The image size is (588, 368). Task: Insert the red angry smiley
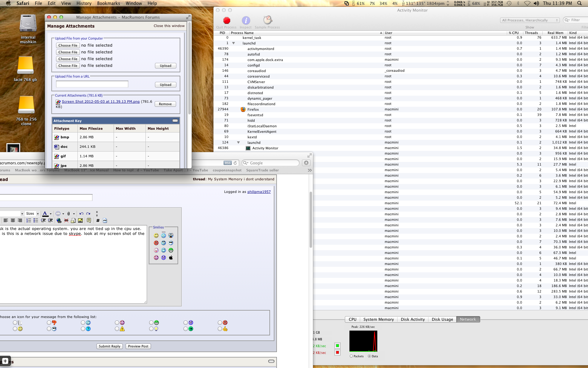(156, 243)
